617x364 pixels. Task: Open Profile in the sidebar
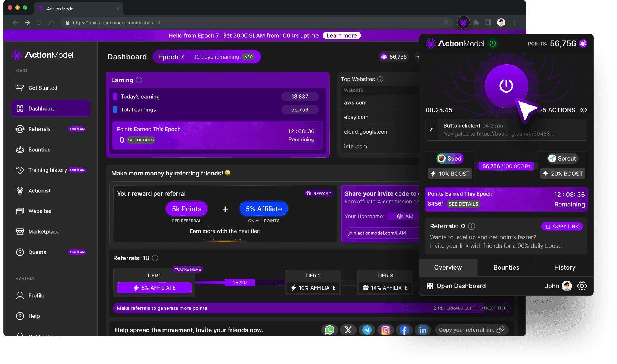(x=51, y=295)
